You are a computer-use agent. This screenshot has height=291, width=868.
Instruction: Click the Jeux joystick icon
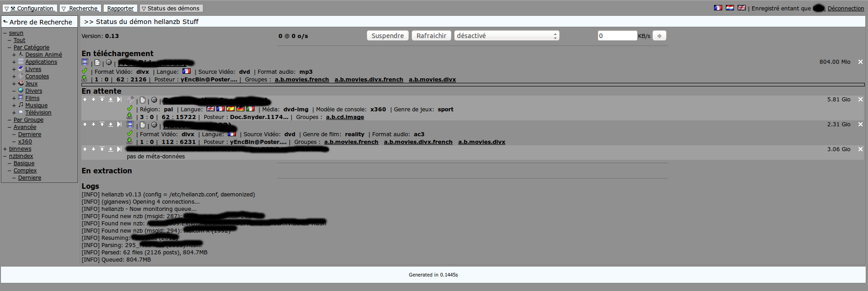coord(21,83)
